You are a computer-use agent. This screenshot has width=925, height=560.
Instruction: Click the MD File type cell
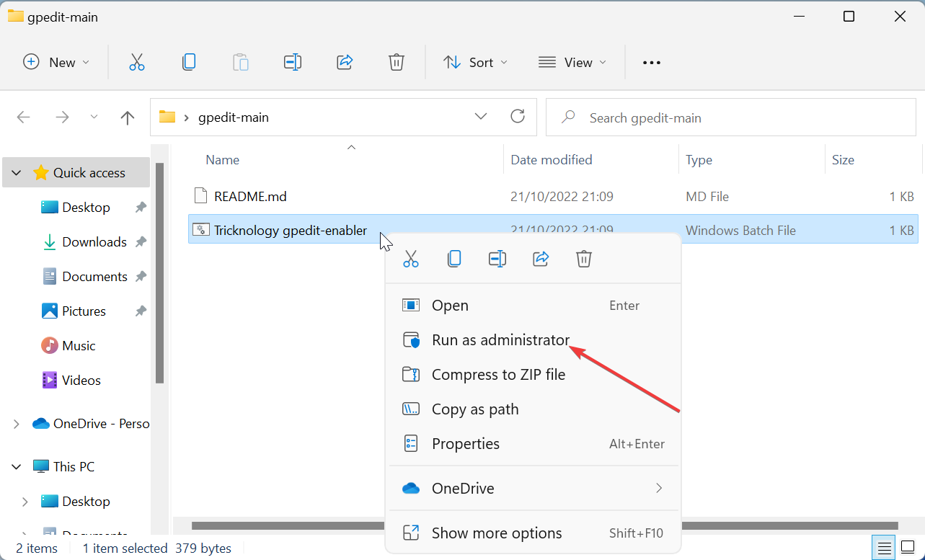[707, 196]
